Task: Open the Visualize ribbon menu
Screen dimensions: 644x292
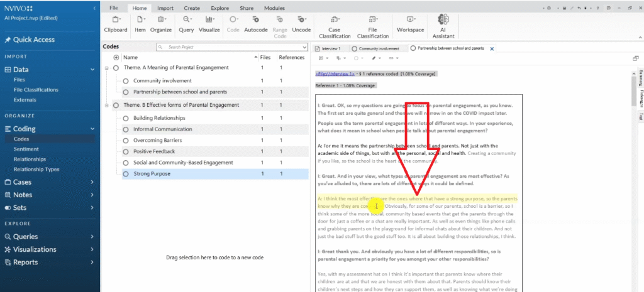Action: click(x=209, y=24)
